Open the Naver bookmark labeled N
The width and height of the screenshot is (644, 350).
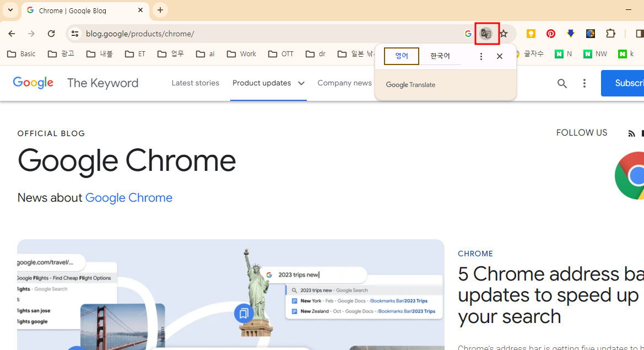tap(564, 54)
